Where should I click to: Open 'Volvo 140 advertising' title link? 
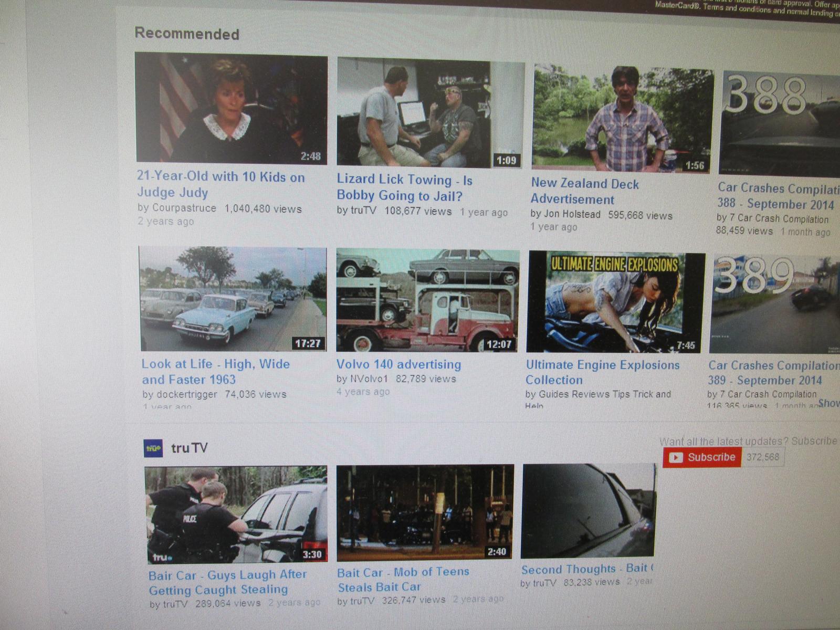pyautogui.click(x=398, y=364)
